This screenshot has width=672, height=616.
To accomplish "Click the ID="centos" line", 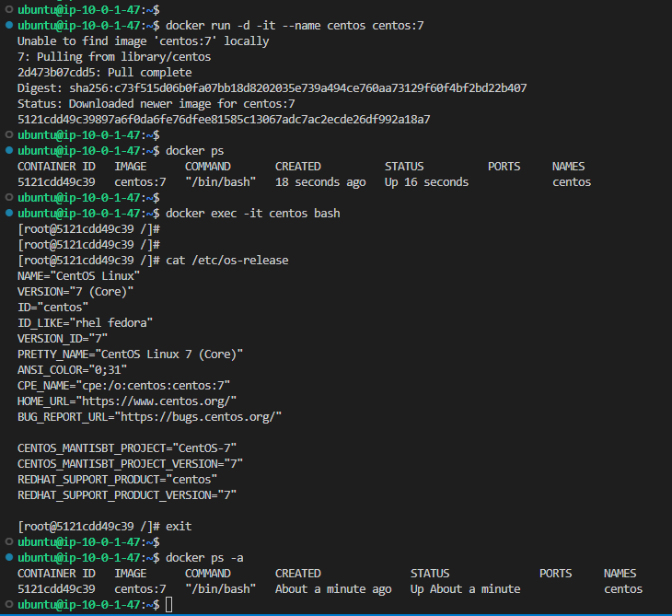I will pos(52,308).
